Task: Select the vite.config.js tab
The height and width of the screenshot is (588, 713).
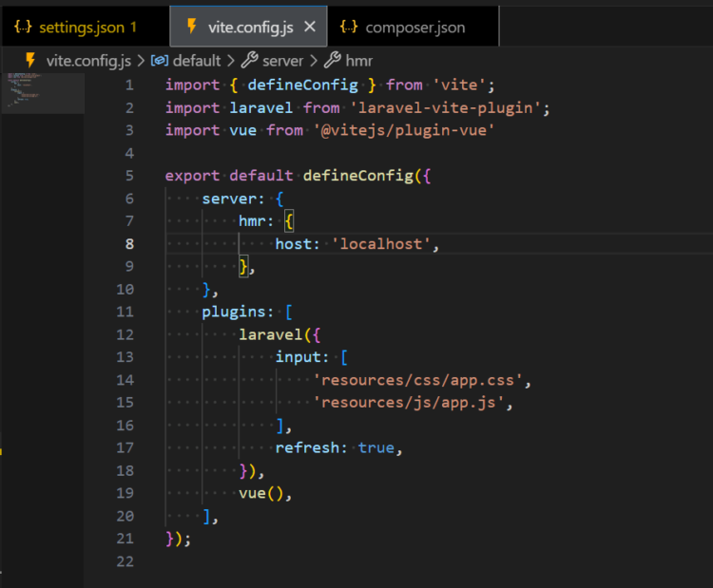Action: 248,28
